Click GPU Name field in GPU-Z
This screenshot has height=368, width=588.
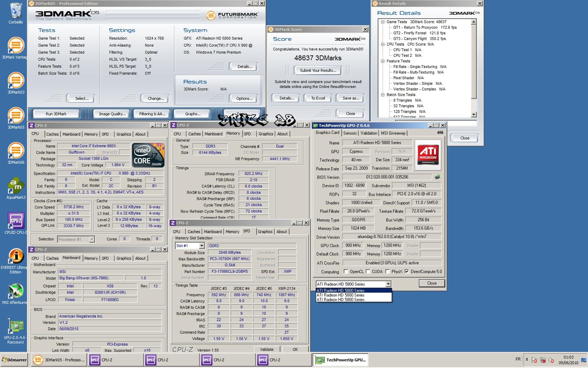pyautogui.click(x=377, y=143)
